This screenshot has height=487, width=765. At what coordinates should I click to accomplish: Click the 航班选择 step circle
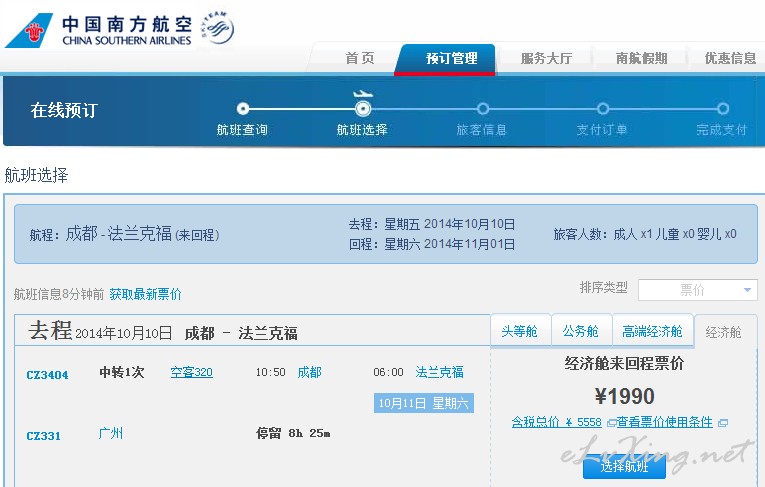pyautogui.click(x=362, y=108)
